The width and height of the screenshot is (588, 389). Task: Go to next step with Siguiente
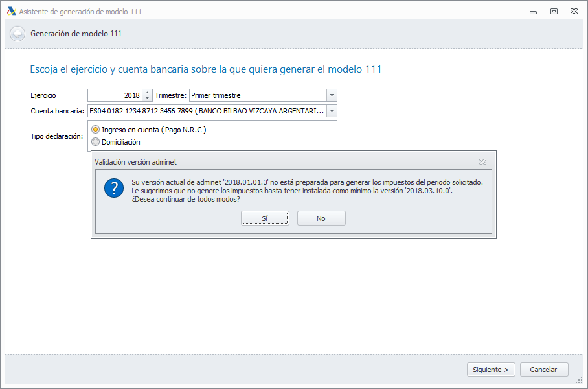[491, 370]
